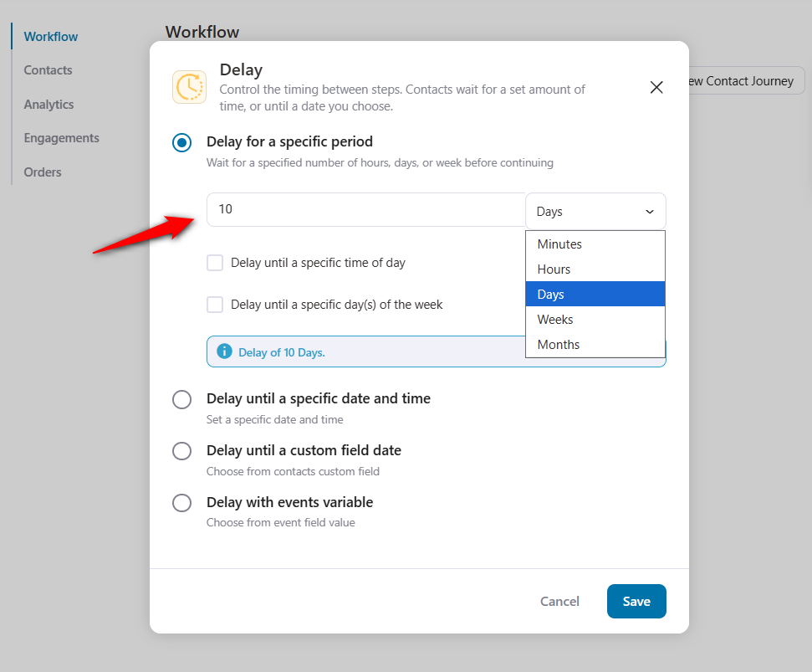Click the Set a specific date and time description
This screenshot has width=812, height=672.
pos(274,419)
